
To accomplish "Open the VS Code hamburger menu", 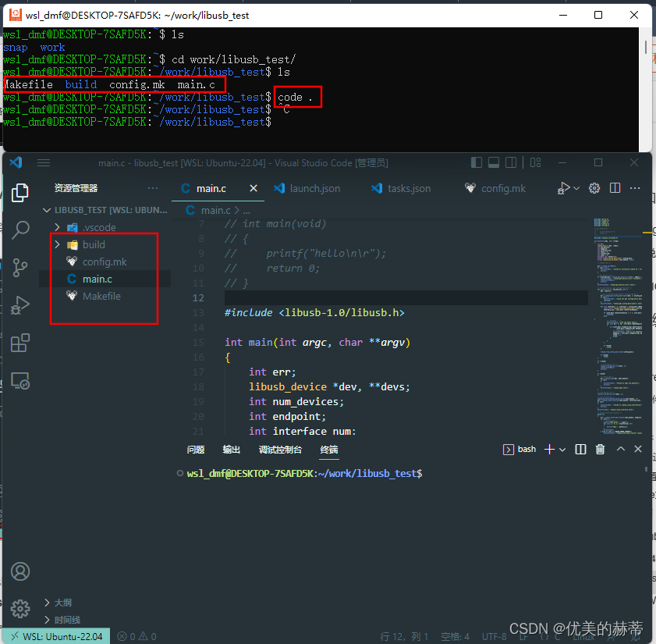I will click(x=44, y=163).
